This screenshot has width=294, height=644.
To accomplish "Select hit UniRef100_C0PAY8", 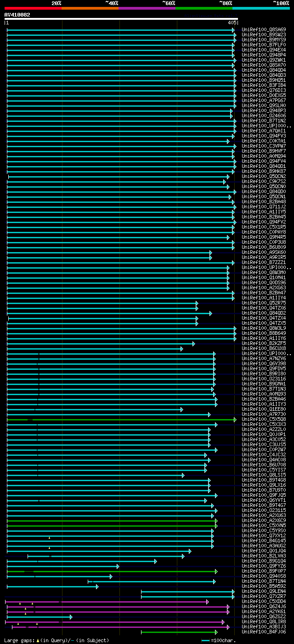I will coord(264,232).
